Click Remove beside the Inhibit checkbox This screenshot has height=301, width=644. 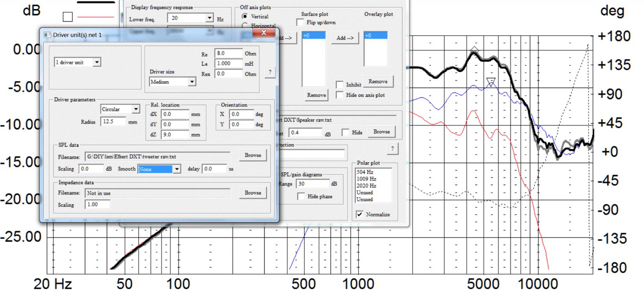[x=378, y=81]
